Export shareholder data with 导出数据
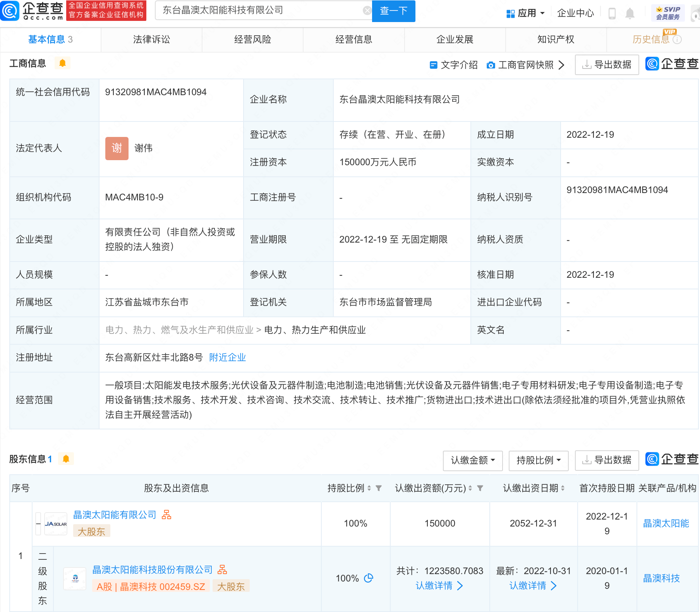The height and width of the screenshot is (612, 700). 607,460
